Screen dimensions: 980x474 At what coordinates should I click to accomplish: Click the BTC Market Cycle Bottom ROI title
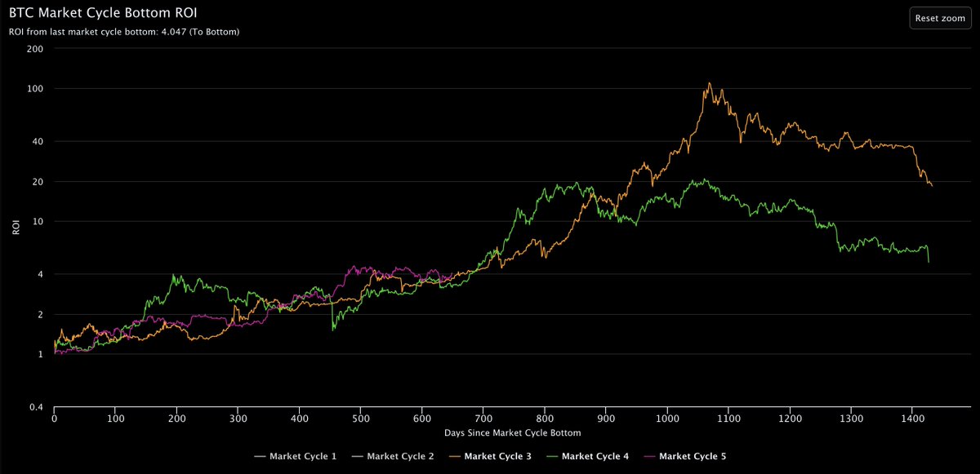[103, 14]
